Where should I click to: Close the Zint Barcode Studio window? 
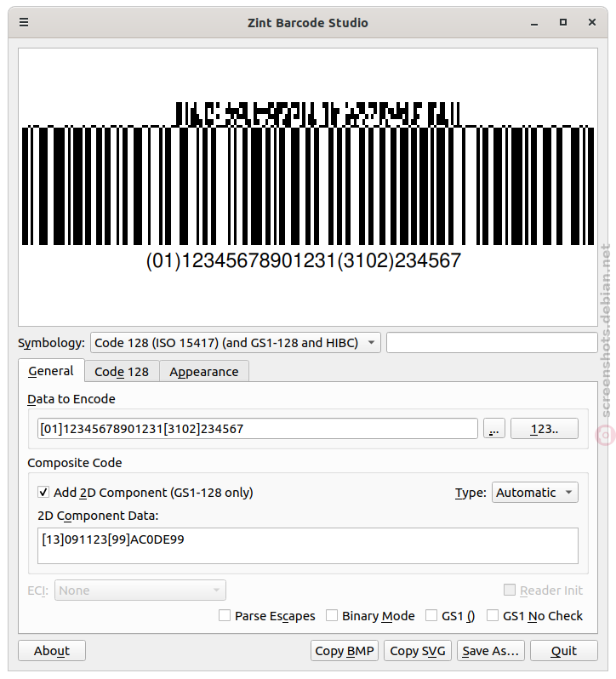592,22
